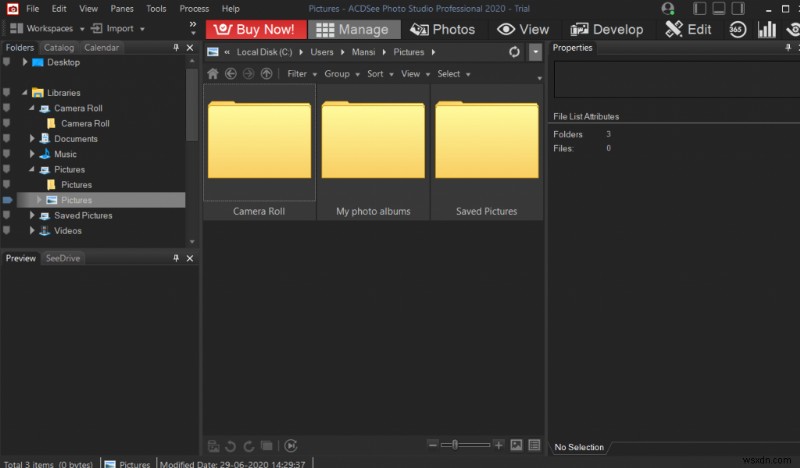The width and height of the screenshot is (800, 468).
Task: Collapse the Libraries tree node
Action: point(24,93)
